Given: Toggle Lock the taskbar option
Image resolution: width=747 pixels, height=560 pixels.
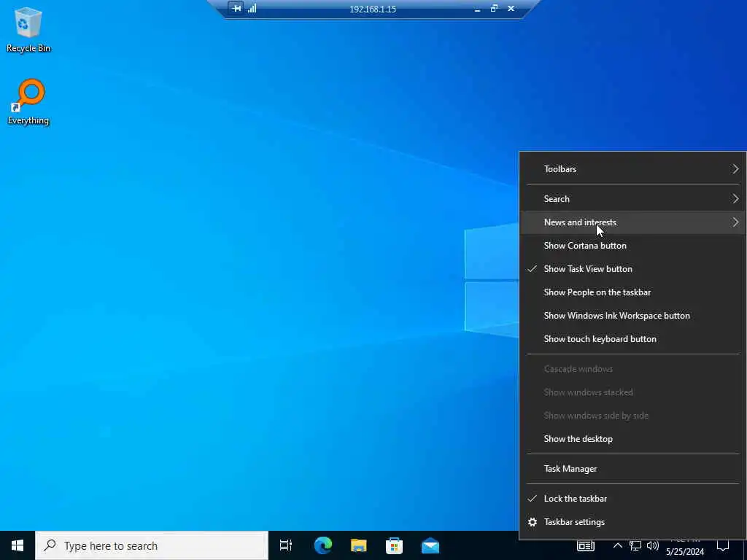Looking at the screenshot, I should [x=632, y=499].
